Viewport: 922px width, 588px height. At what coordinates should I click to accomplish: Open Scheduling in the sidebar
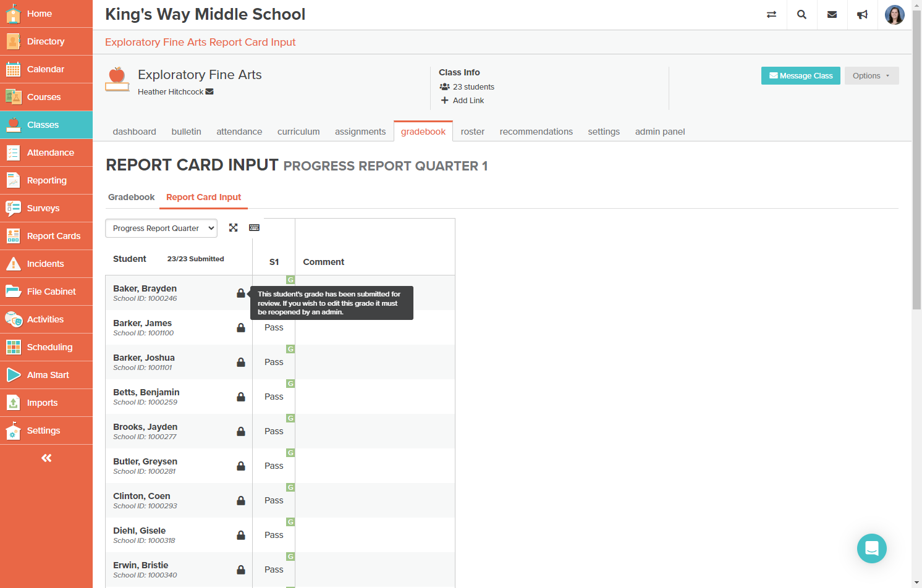pos(46,347)
